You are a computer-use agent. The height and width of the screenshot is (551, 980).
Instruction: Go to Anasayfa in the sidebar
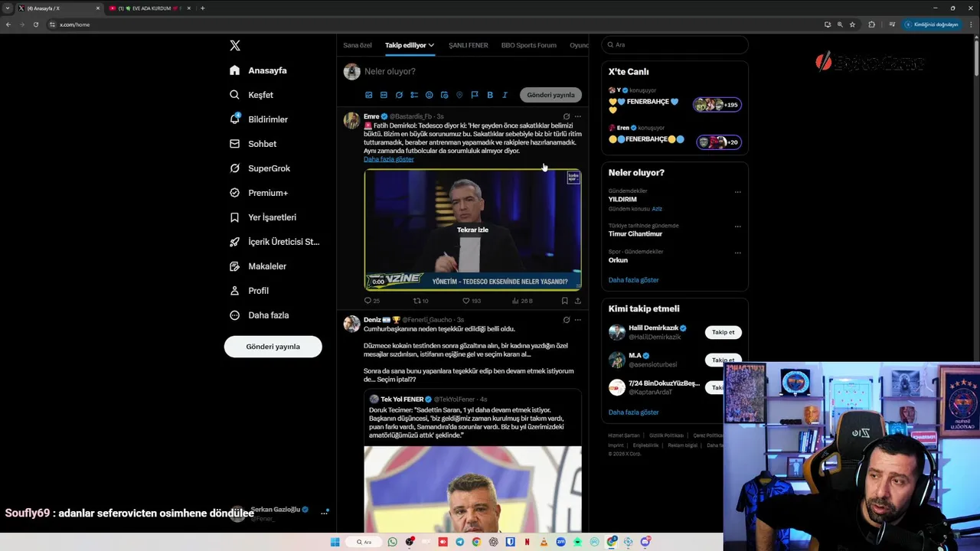pos(258,70)
